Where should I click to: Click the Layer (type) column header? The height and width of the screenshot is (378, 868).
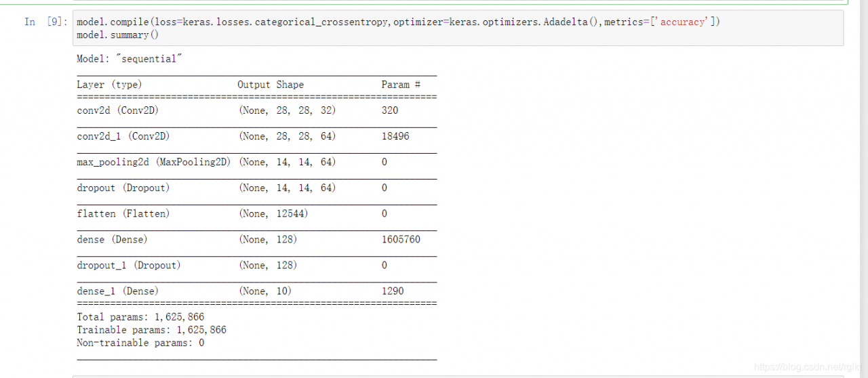[109, 85]
